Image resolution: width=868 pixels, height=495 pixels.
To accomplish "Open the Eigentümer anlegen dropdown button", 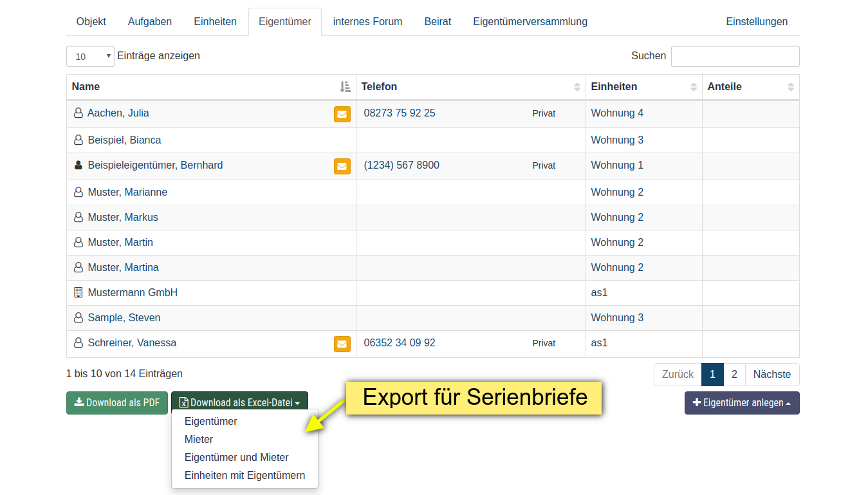I will [741, 403].
